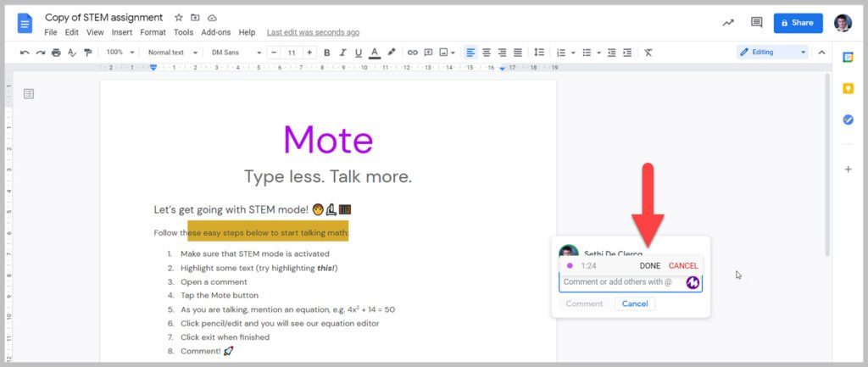Increase font size with plus button
This screenshot has height=367, width=868.
(x=309, y=53)
